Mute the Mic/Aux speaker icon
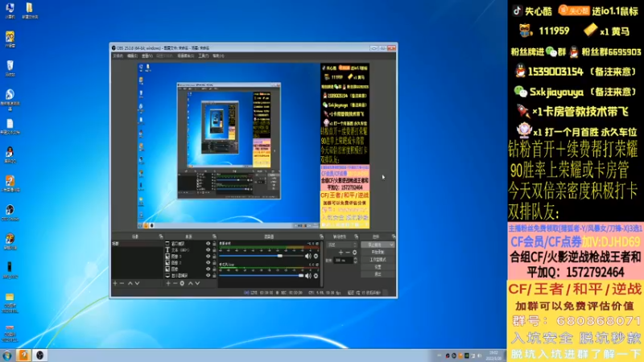The height and width of the screenshot is (362, 644). (308, 276)
